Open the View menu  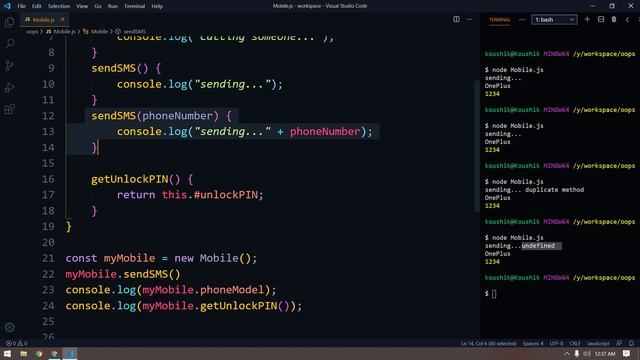82,6
